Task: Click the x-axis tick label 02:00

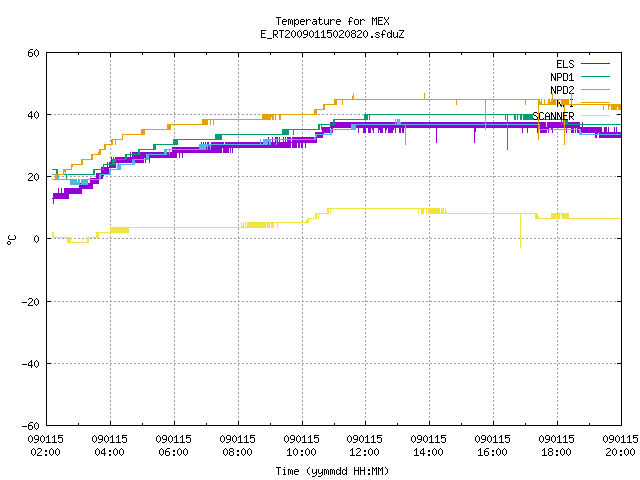Action: [45, 452]
